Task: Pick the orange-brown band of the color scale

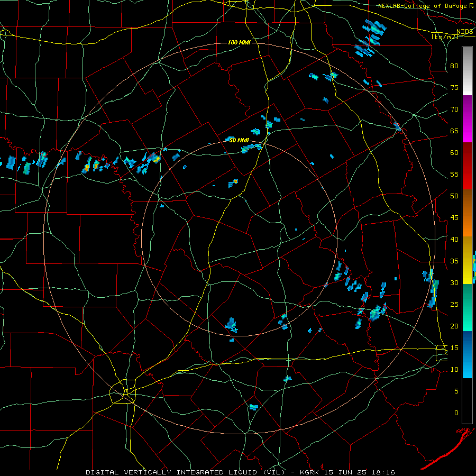Action: pyautogui.click(x=467, y=213)
